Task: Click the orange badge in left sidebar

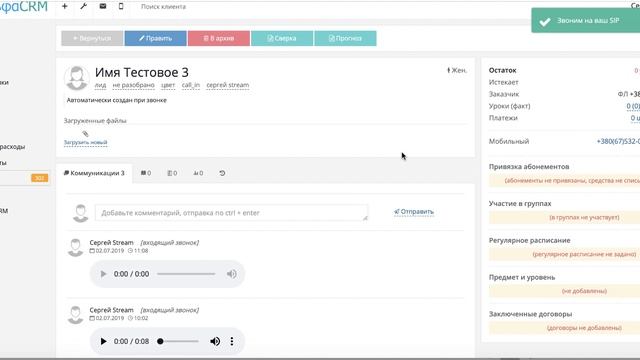Action: click(x=40, y=178)
